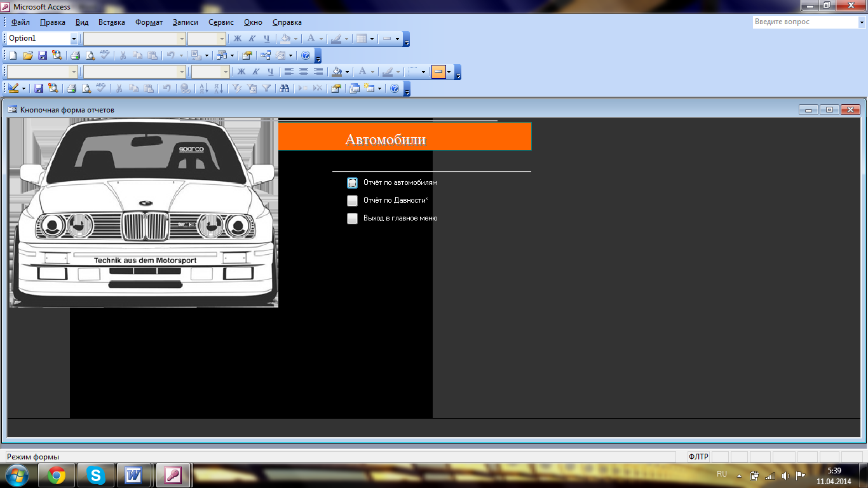Click the Введите вопрос input field
This screenshot has width=868, height=488.
pyautogui.click(x=804, y=22)
